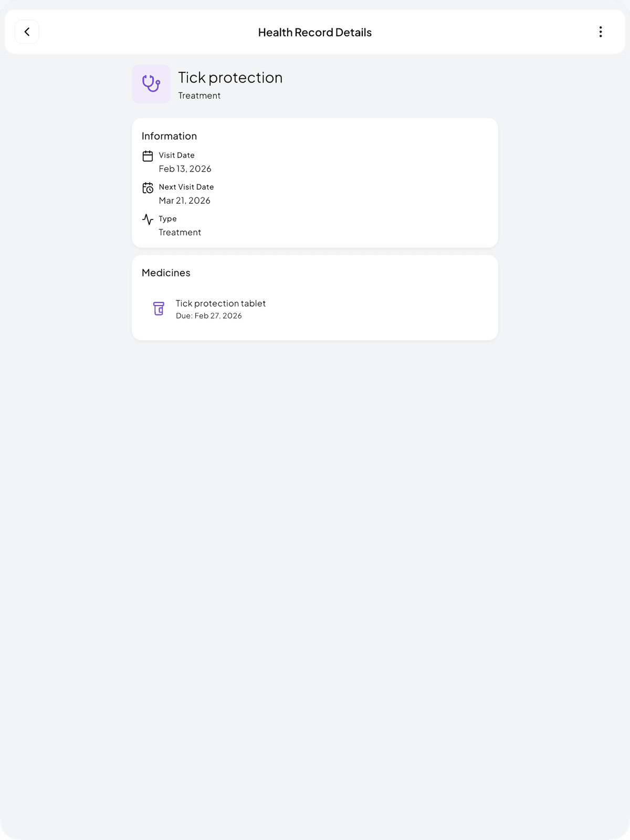Select the Health Record Details title

click(x=314, y=32)
